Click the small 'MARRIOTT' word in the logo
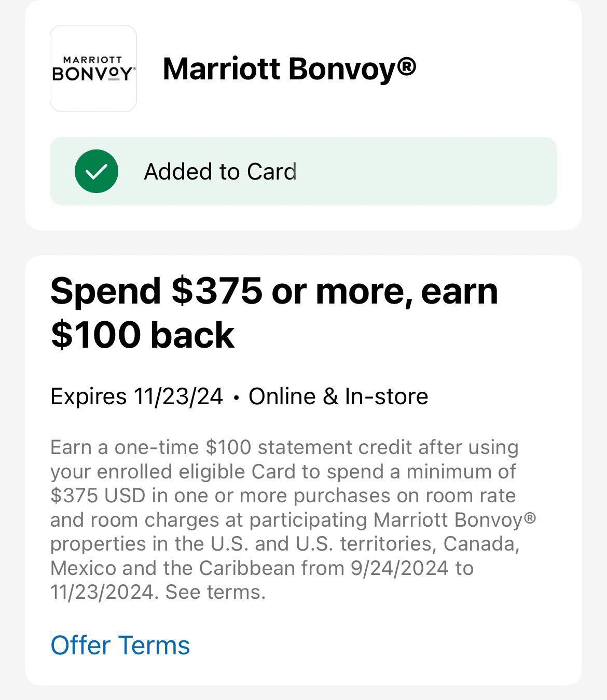Screen dimensions: 607x700 tap(93, 60)
